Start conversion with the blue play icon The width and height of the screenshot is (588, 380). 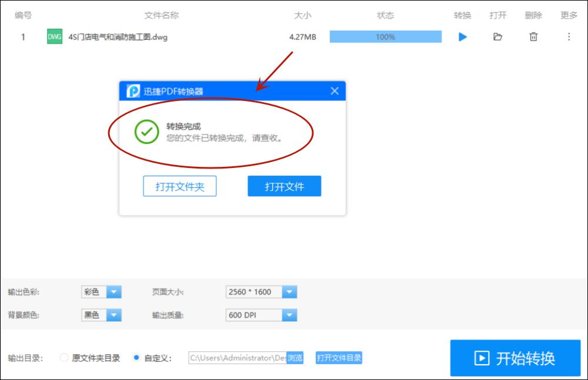tap(462, 37)
